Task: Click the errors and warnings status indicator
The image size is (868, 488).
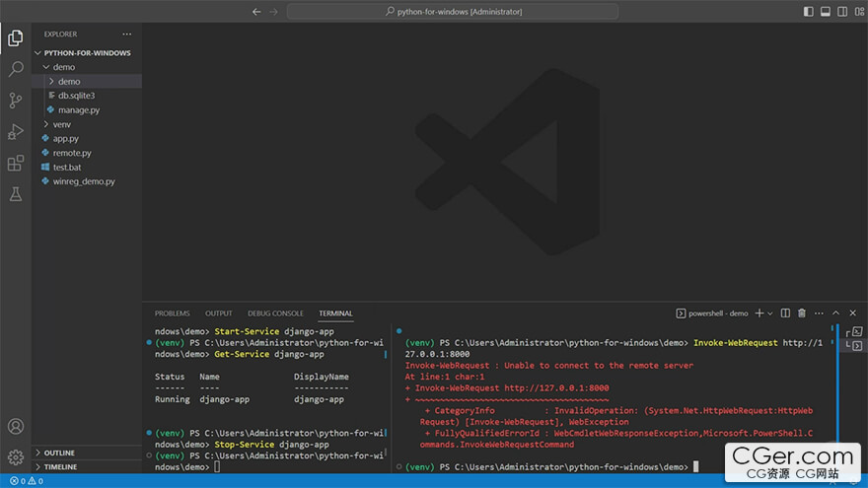Action: [x=26, y=481]
